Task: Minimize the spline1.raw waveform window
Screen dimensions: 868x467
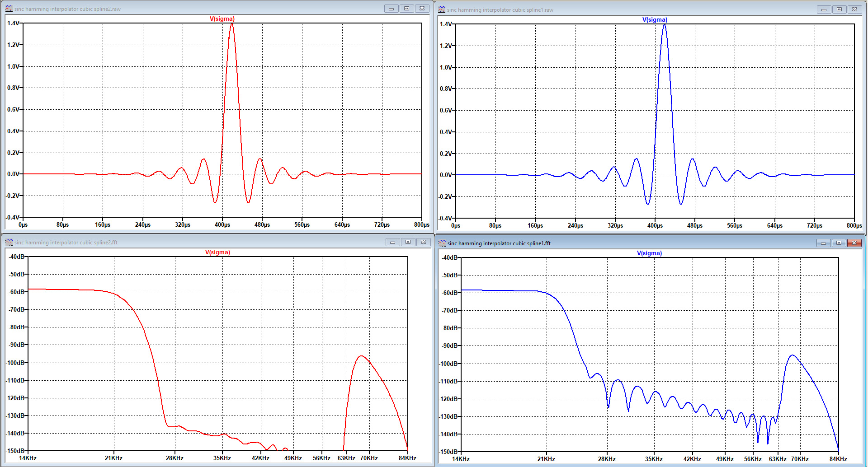Action: pyautogui.click(x=824, y=9)
